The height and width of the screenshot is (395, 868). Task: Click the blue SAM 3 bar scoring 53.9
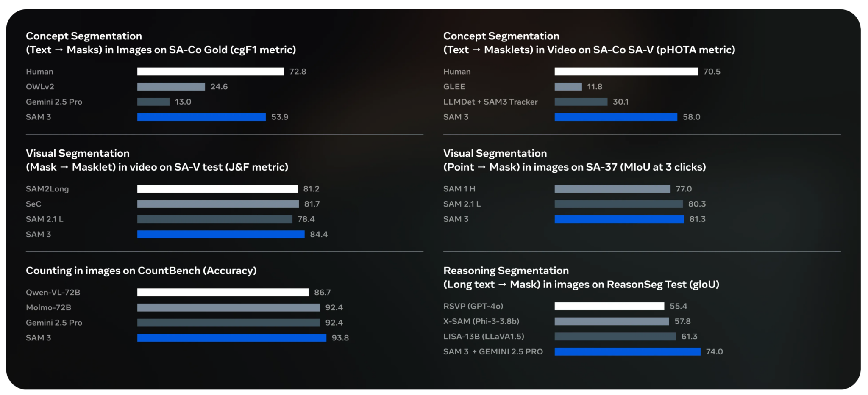[201, 117]
